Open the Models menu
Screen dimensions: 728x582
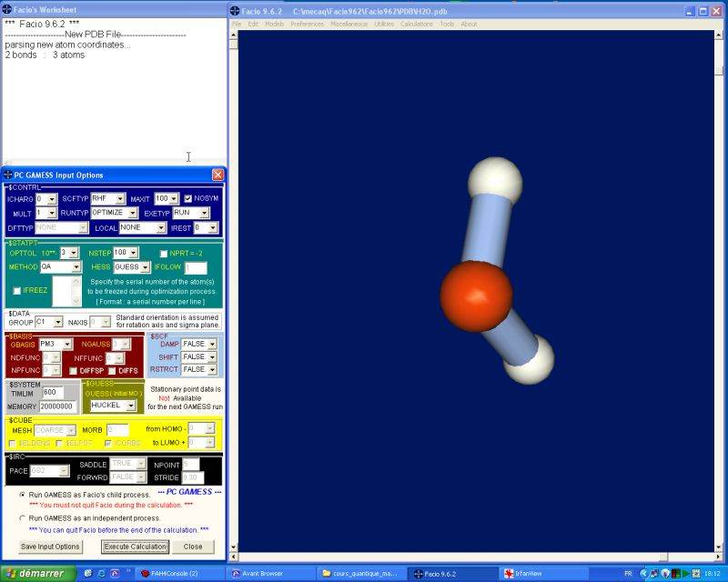[x=275, y=24]
